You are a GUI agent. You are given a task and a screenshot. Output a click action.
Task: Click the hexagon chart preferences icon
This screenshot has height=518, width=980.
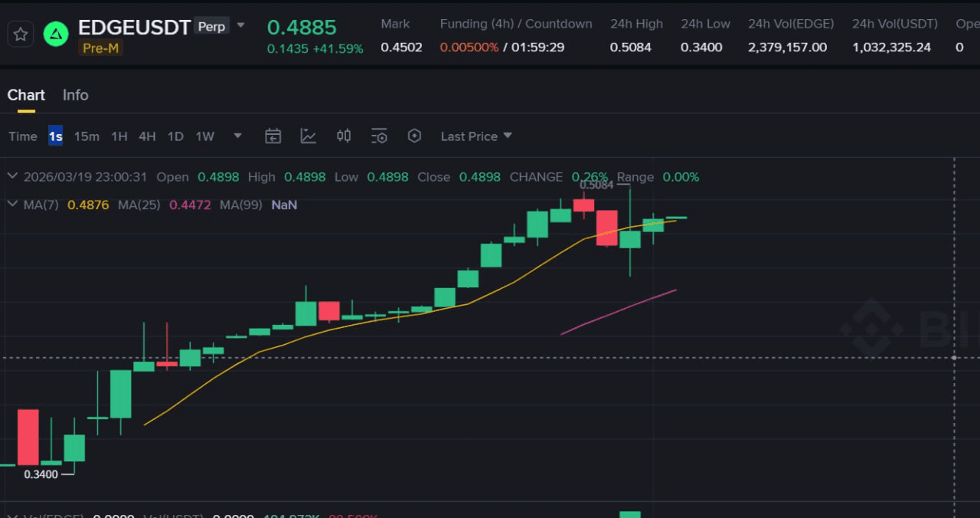tap(414, 136)
